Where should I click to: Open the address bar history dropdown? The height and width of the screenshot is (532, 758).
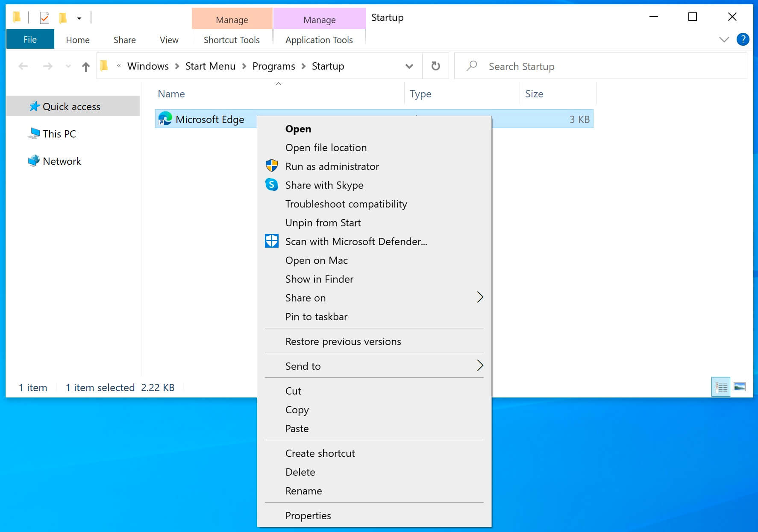(409, 66)
